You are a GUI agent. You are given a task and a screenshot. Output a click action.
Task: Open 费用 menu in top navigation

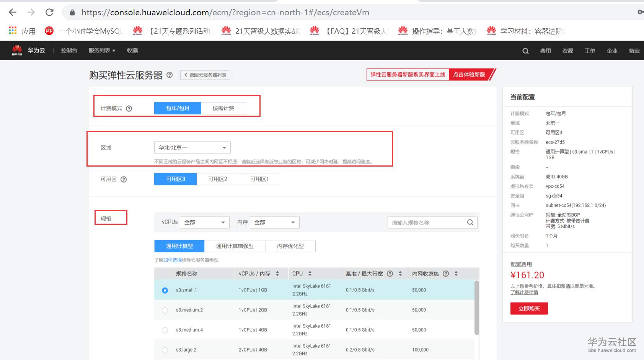tap(546, 51)
